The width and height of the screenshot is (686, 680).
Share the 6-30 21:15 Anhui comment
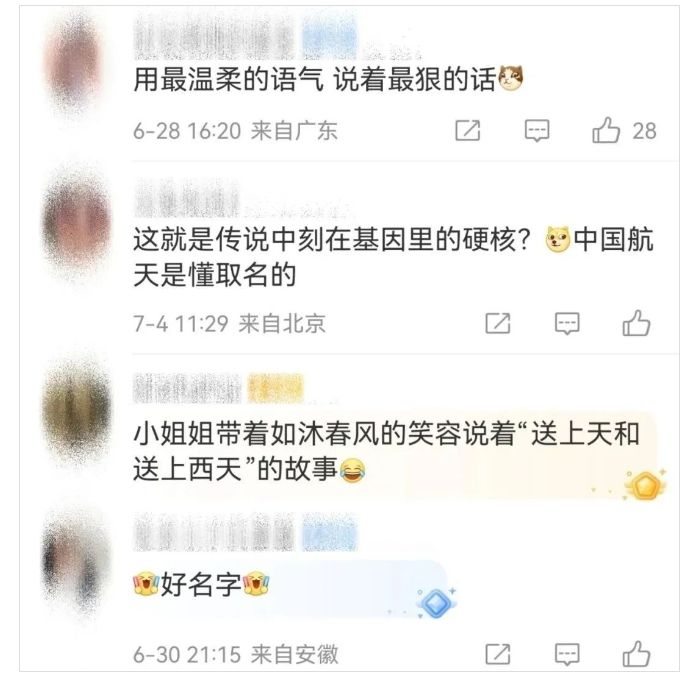pos(498,654)
